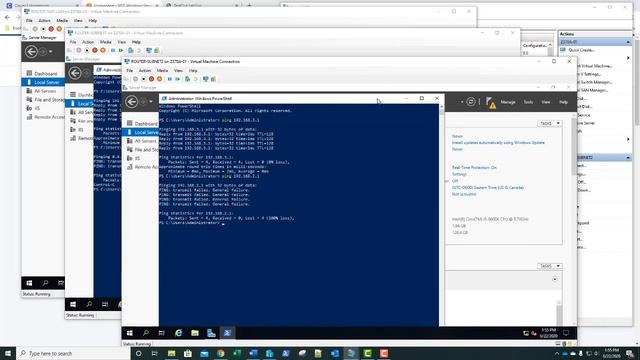This screenshot has width=640, height=360.
Task: Click Quick Create in Hyper-V Actions pane
Action: [581, 50]
